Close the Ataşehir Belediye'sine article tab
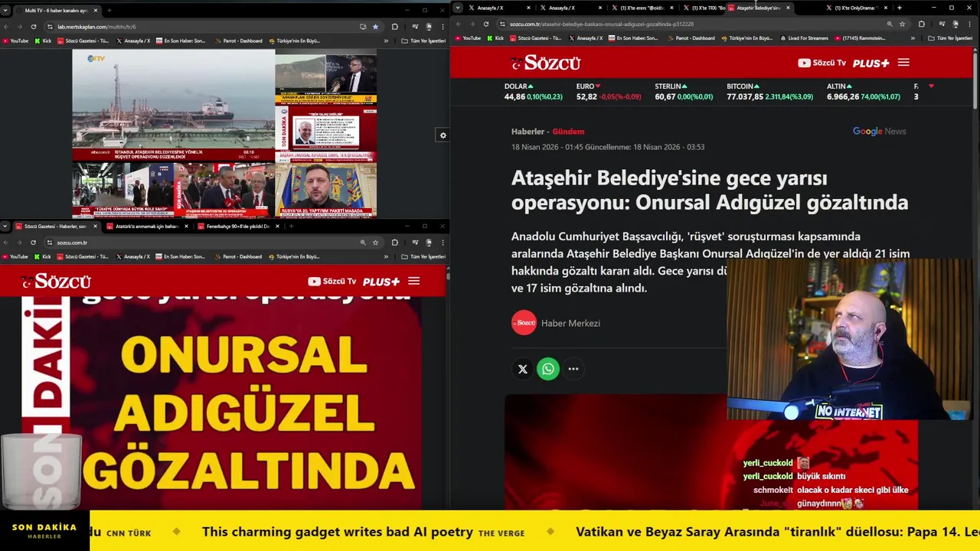The height and width of the screenshot is (551, 980). 788,8
